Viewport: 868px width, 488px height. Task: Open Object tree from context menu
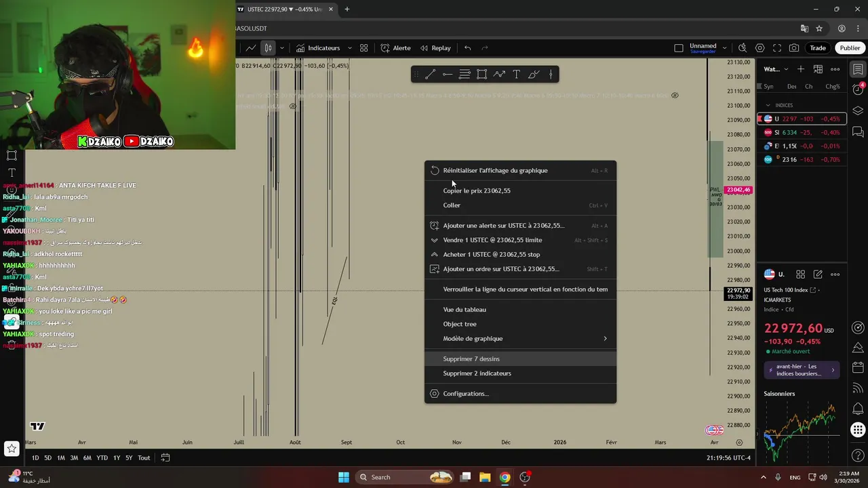tap(520, 324)
